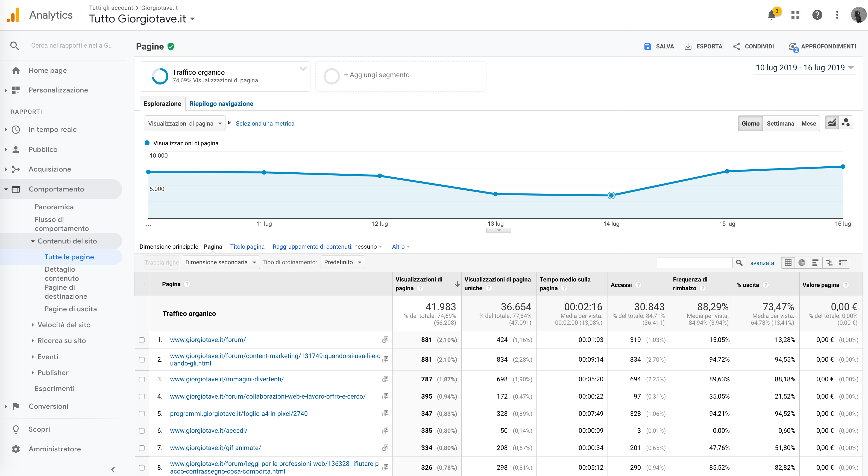Check row 6 accedi checkbox
Viewport: 868px width, 476px height.
(142, 431)
